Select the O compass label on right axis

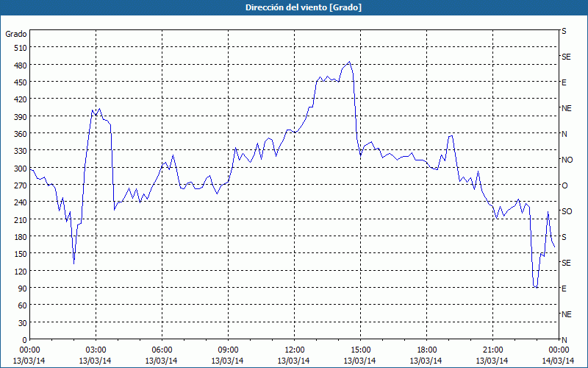tap(564, 185)
